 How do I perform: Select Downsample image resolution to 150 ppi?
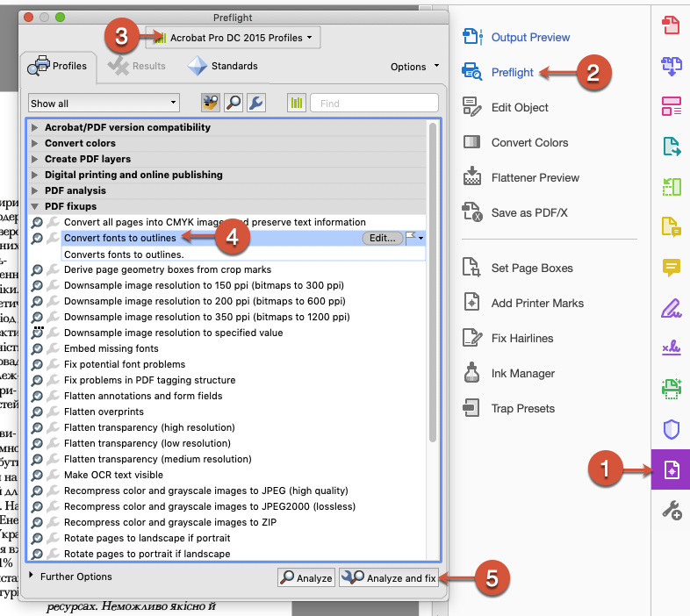tap(204, 285)
